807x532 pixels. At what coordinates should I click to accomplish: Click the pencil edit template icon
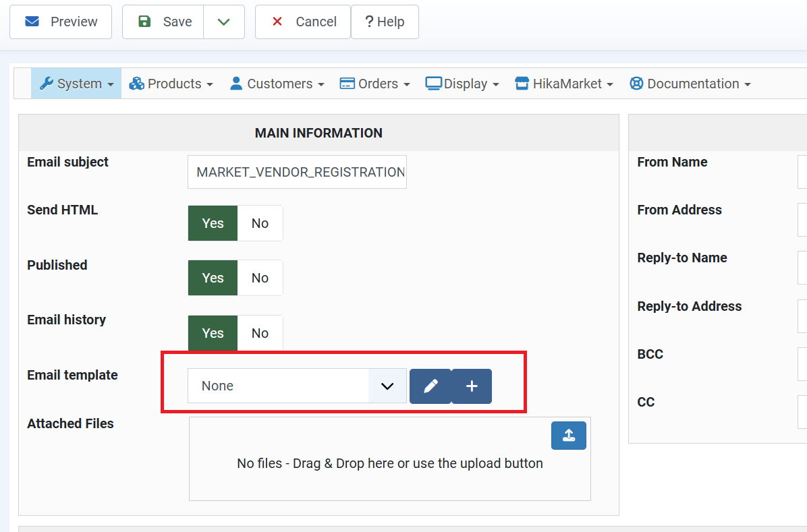(x=430, y=386)
